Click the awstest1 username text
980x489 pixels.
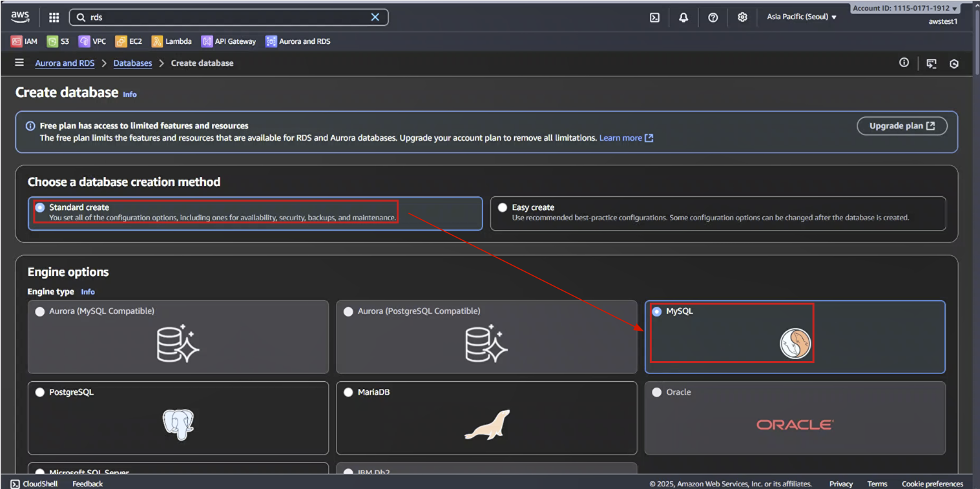943,21
